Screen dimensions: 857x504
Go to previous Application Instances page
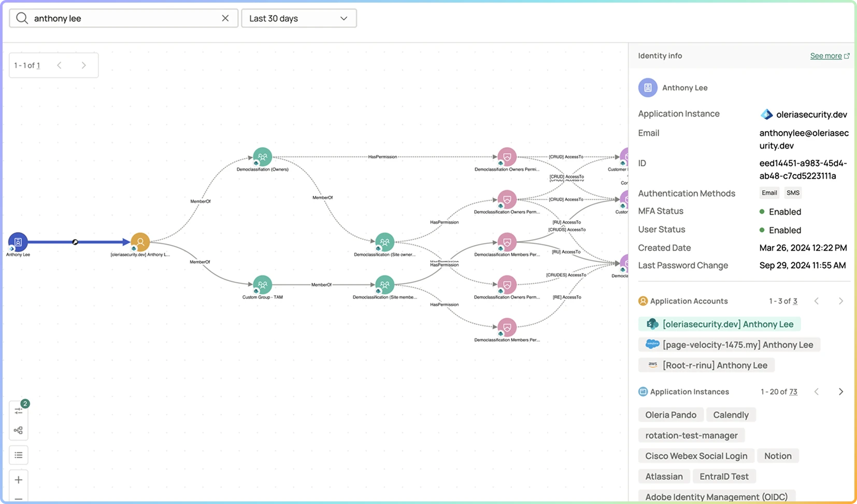(817, 392)
